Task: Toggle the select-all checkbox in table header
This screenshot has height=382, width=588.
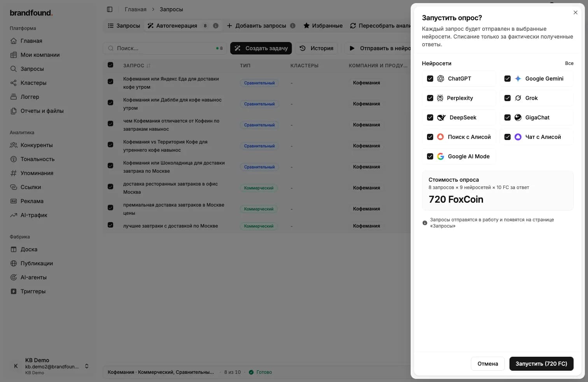Action: (110, 65)
